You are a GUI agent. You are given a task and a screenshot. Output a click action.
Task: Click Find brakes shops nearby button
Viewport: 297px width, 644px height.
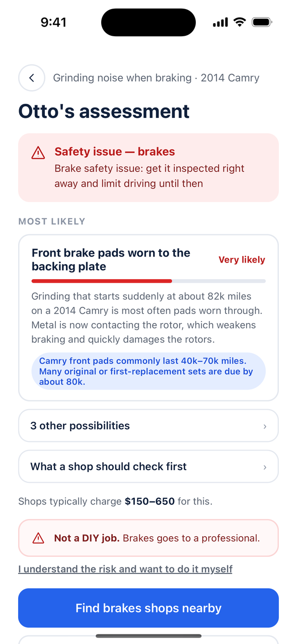click(148, 608)
